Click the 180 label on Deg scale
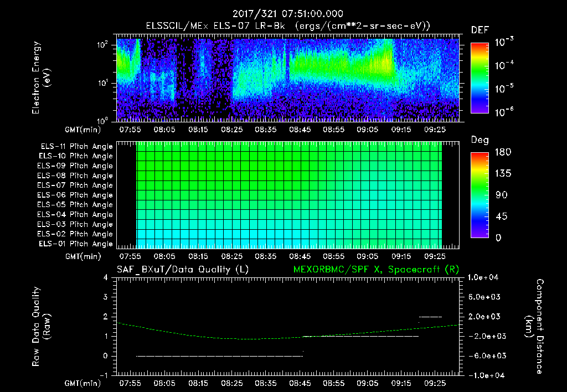The image size is (567, 392). (503, 152)
